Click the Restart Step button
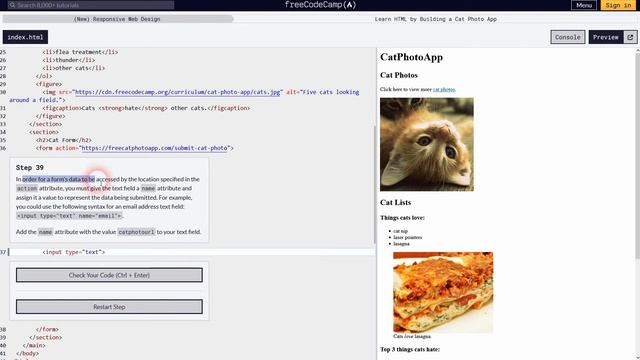The height and width of the screenshot is (360, 640). [109, 307]
